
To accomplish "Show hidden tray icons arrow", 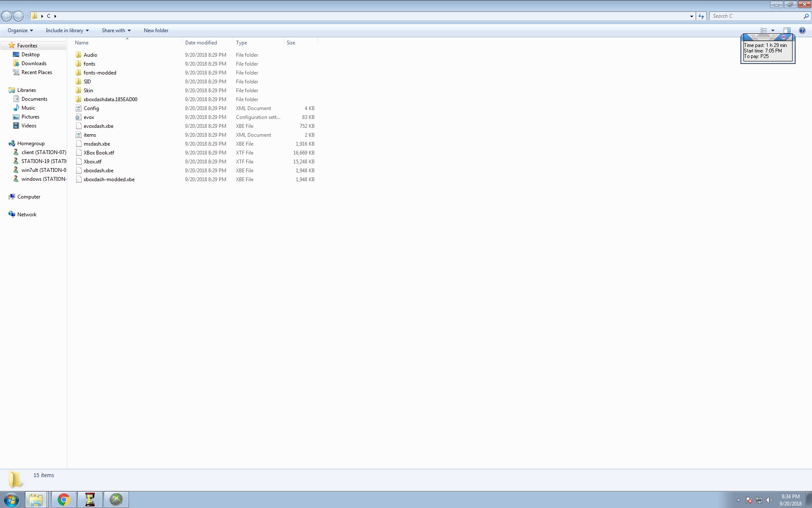I will click(738, 500).
